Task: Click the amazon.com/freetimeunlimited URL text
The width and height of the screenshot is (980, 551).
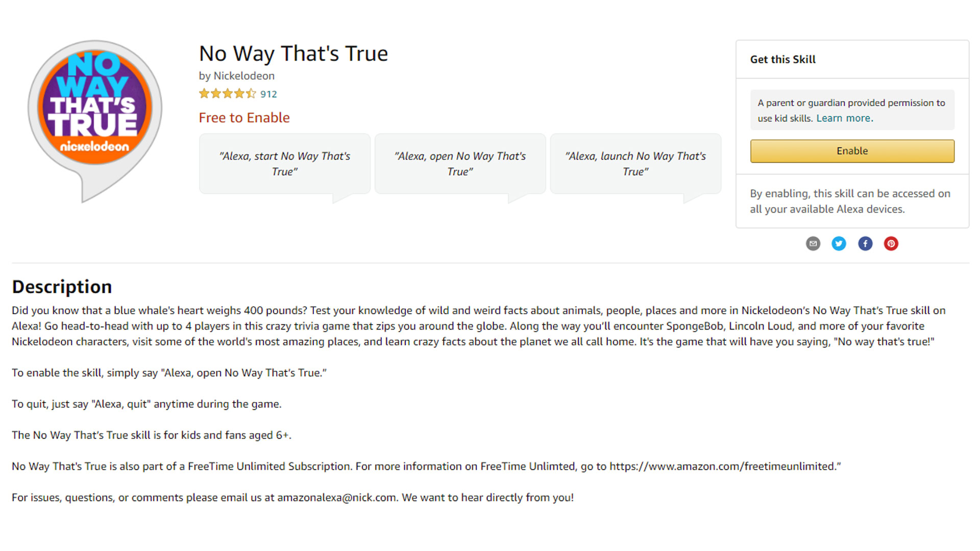Action: coord(724,466)
